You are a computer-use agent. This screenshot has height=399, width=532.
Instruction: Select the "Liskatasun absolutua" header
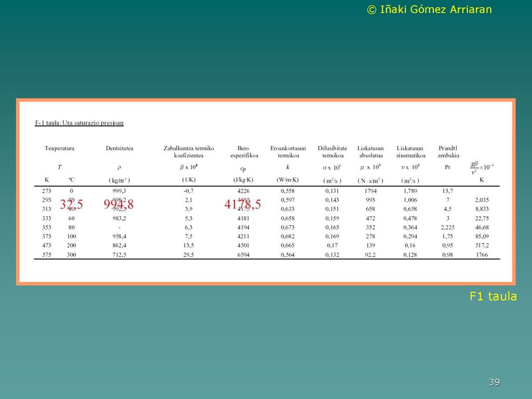tap(370, 152)
